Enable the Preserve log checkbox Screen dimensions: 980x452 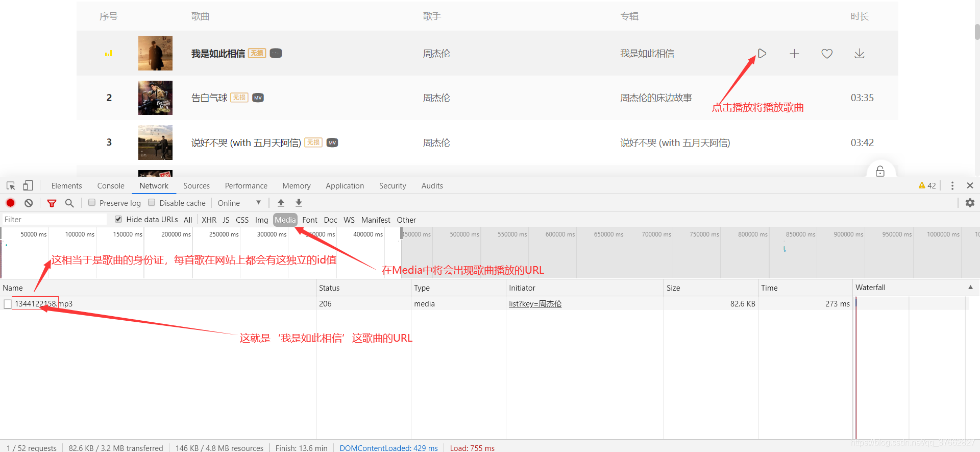(92, 203)
